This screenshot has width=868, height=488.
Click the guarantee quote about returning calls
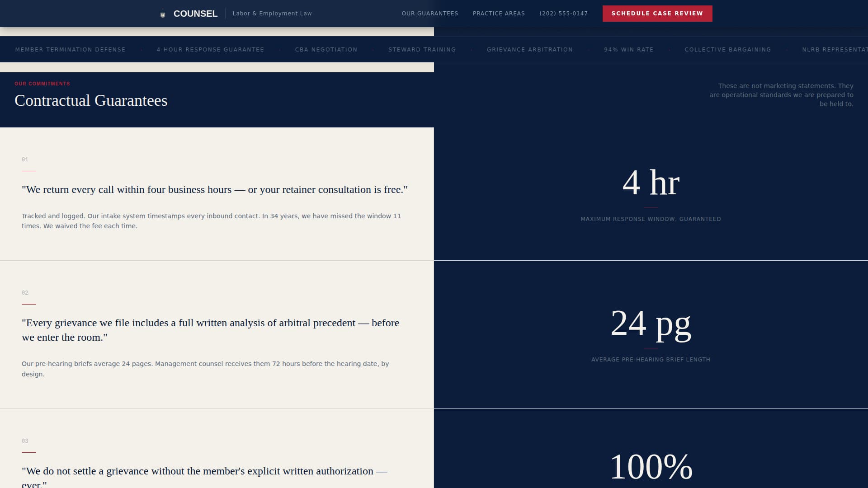point(214,190)
